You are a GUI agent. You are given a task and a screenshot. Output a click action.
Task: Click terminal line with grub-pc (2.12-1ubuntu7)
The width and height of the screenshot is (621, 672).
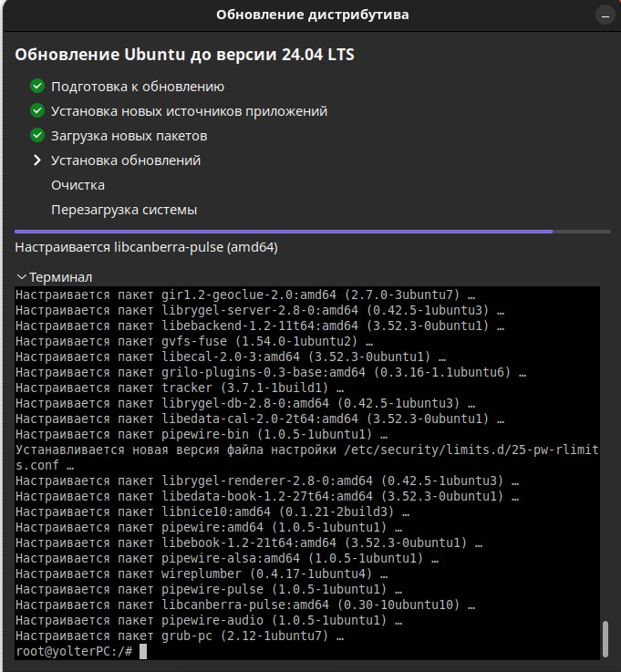180,636
